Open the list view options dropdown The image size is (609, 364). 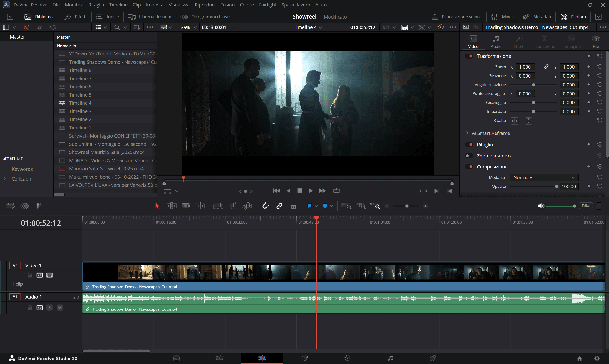tap(105, 27)
